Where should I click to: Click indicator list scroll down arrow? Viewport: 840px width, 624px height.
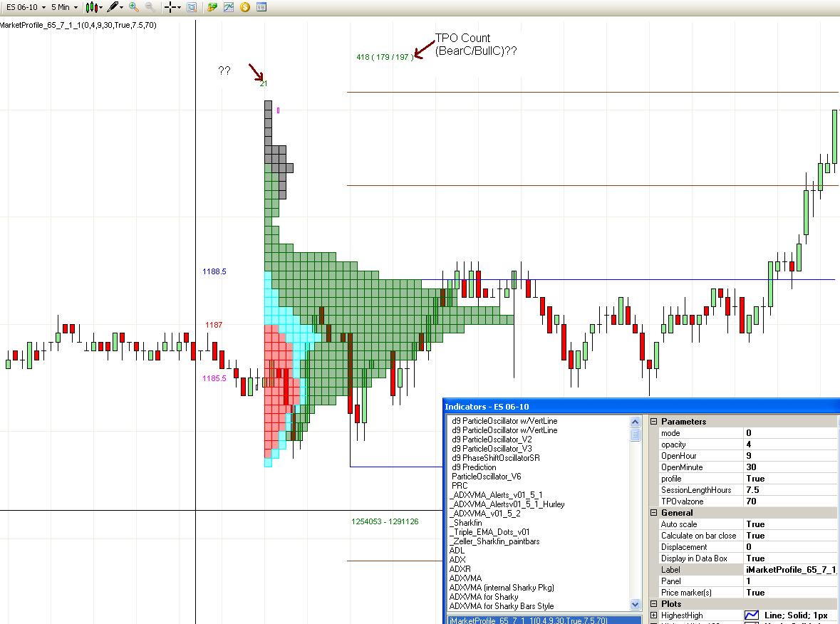tap(635, 605)
